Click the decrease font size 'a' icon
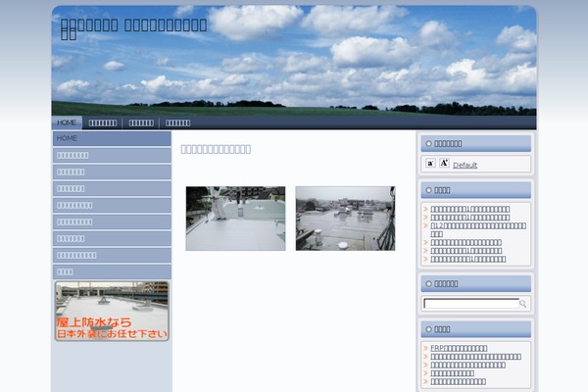This screenshot has height=392, width=588. 430,164
